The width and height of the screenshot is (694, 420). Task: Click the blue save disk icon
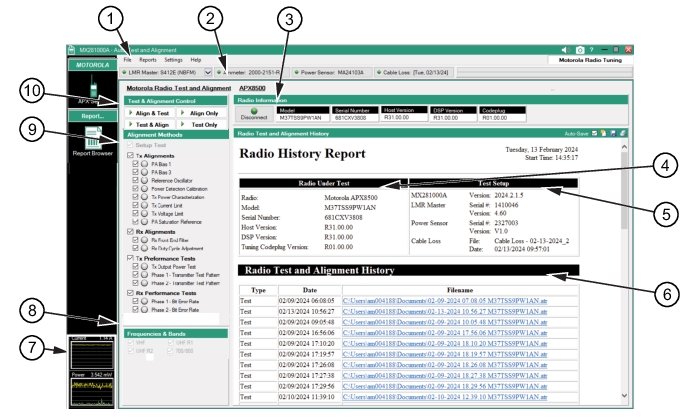pyautogui.click(x=613, y=133)
